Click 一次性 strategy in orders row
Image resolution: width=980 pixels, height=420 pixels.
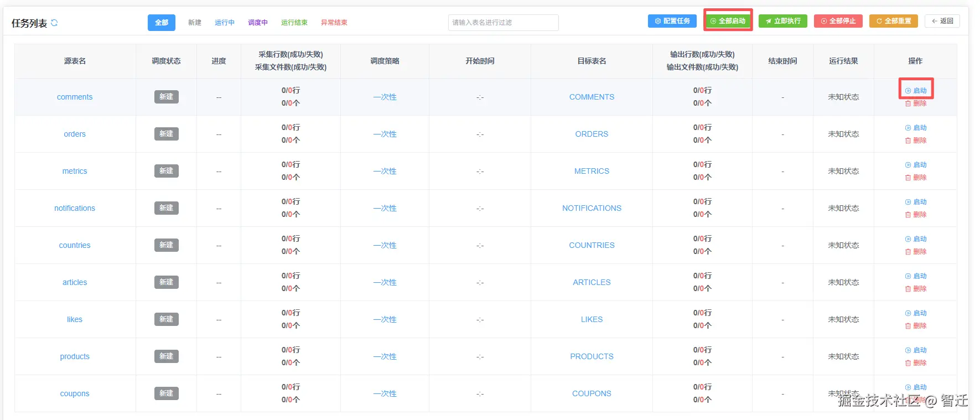click(385, 134)
